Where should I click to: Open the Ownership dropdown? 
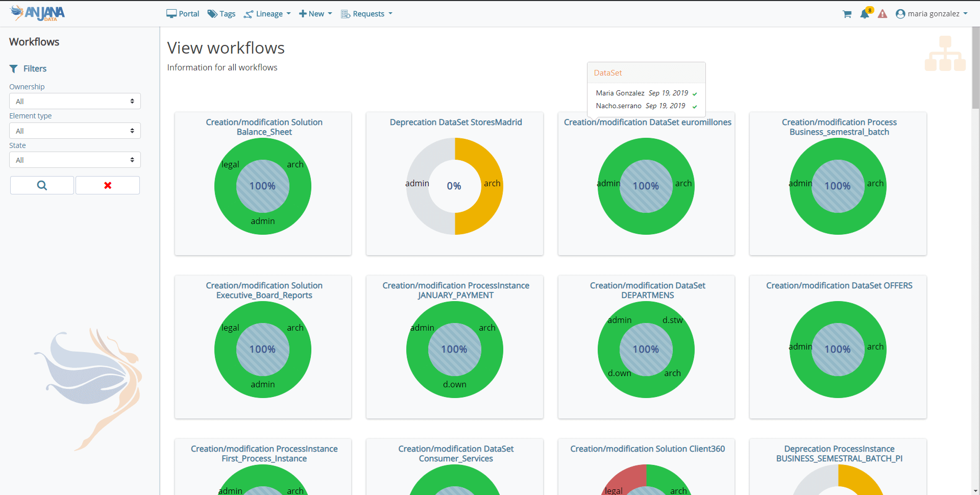point(75,101)
